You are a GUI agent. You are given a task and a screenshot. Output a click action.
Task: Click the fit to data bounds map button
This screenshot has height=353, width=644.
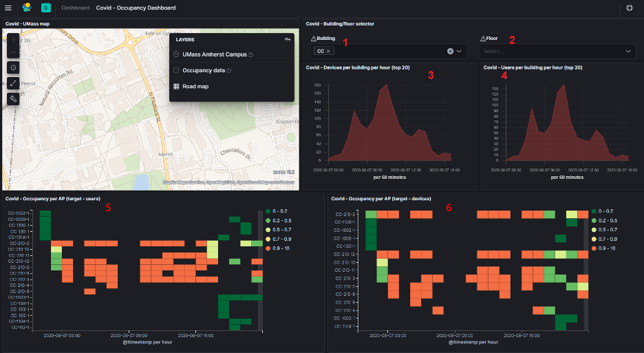click(x=14, y=67)
